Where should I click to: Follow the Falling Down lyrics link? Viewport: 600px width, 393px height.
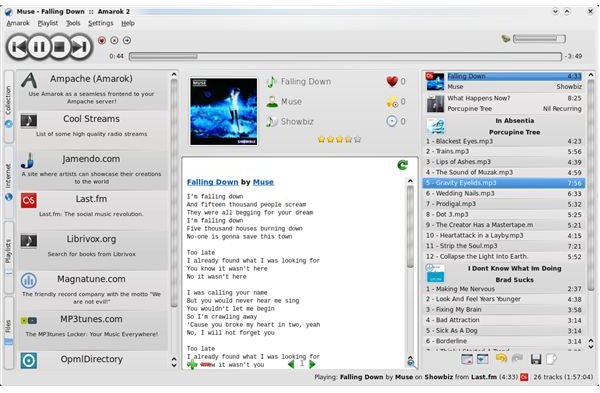tap(212, 182)
